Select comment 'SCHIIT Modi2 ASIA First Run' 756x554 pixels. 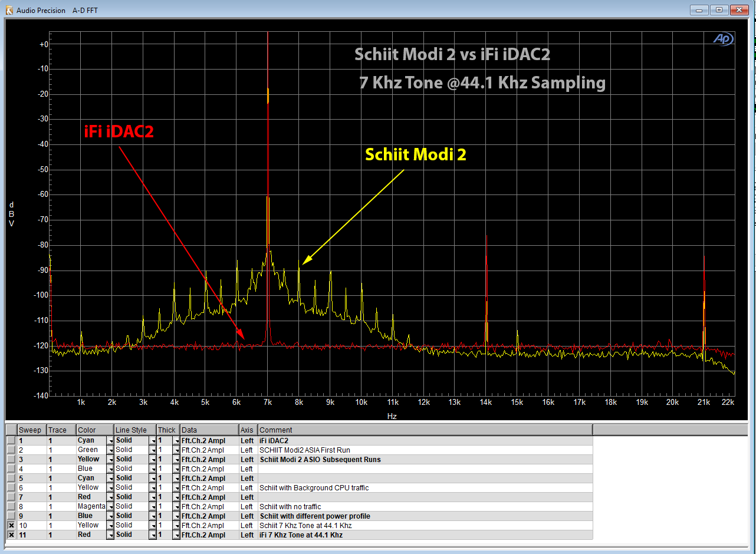[x=304, y=450]
